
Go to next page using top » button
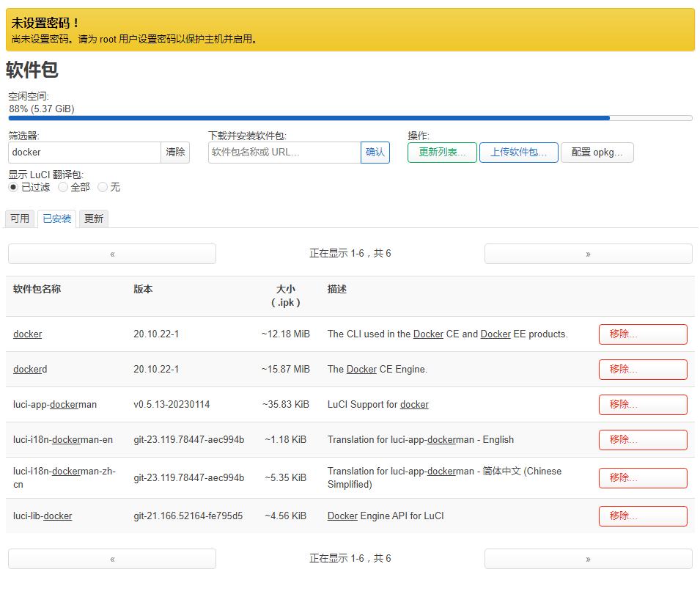click(589, 254)
